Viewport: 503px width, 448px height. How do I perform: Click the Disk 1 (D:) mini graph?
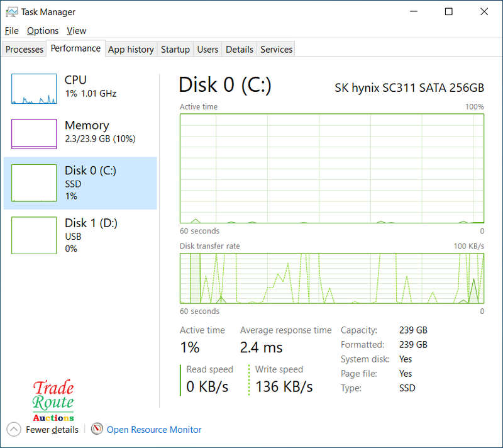tap(34, 235)
